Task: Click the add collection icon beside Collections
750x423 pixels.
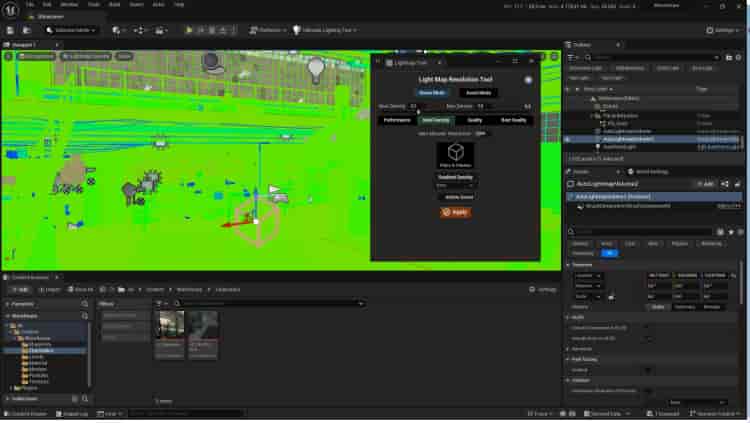Action: [75, 399]
